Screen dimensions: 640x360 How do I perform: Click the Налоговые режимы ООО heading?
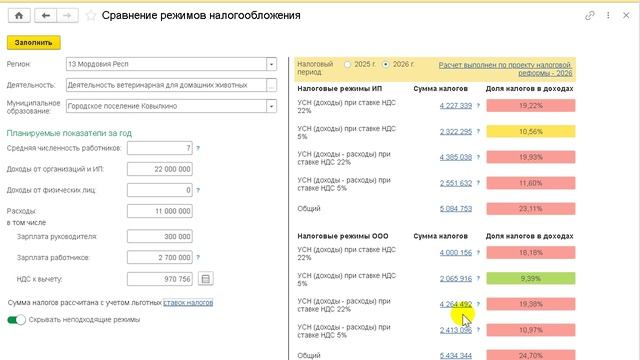tap(343, 236)
